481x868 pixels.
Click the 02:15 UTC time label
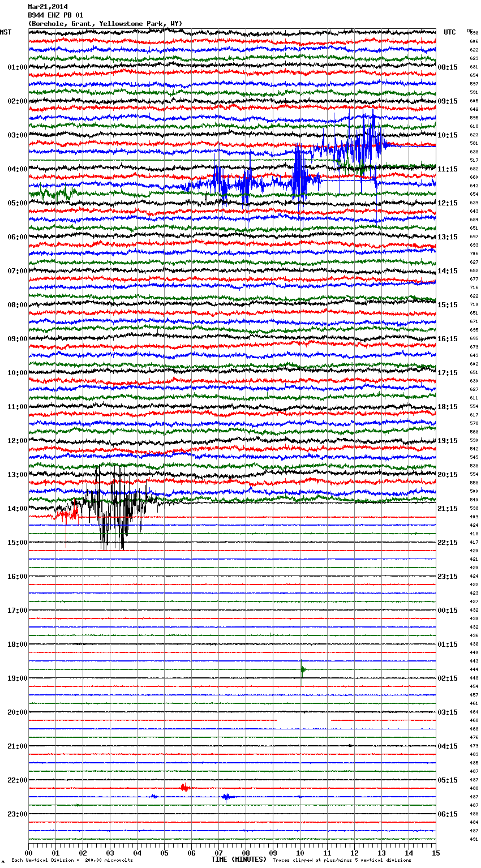click(448, 678)
